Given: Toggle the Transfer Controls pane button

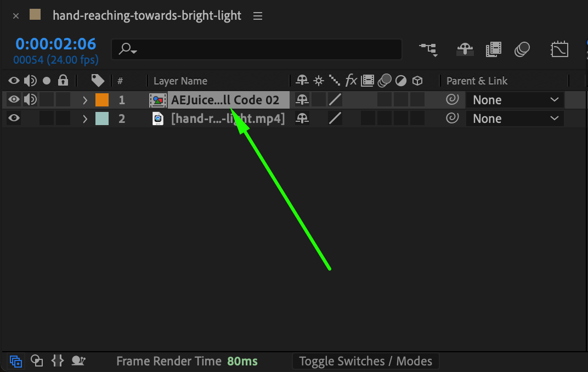Looking at the screenshot, I should click(36, 360).
